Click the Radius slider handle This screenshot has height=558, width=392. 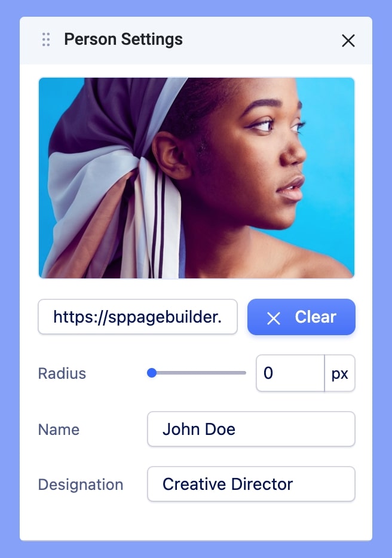click(x=152, y=373)
